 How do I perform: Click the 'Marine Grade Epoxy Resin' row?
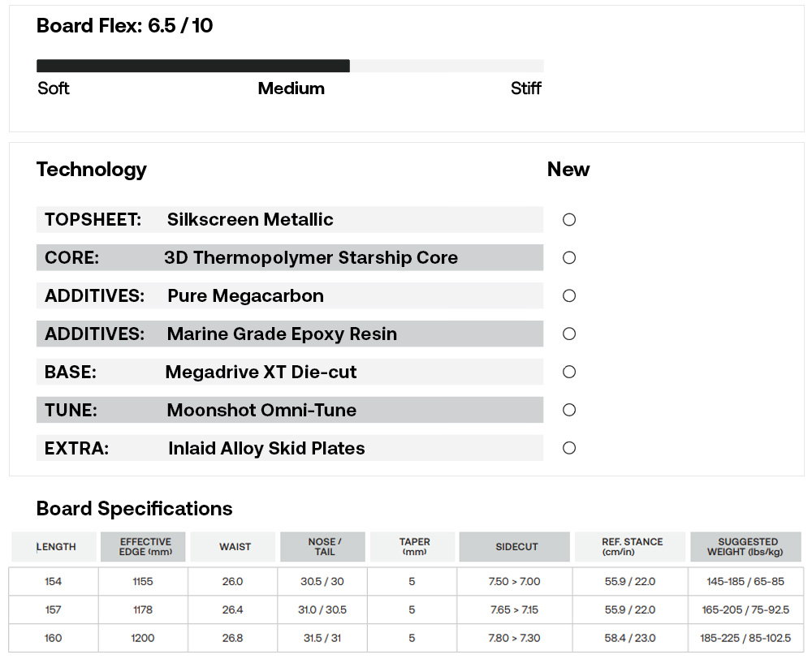(290, 334)
